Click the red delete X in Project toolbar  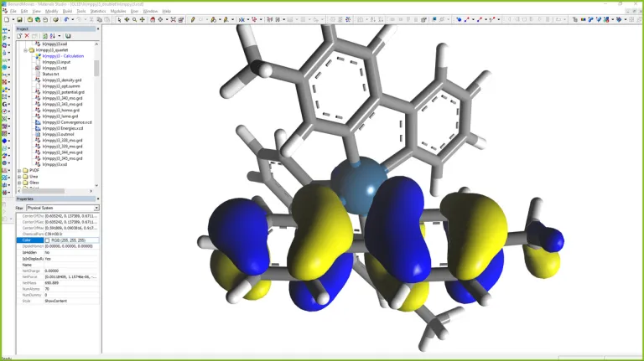point(27,36)
